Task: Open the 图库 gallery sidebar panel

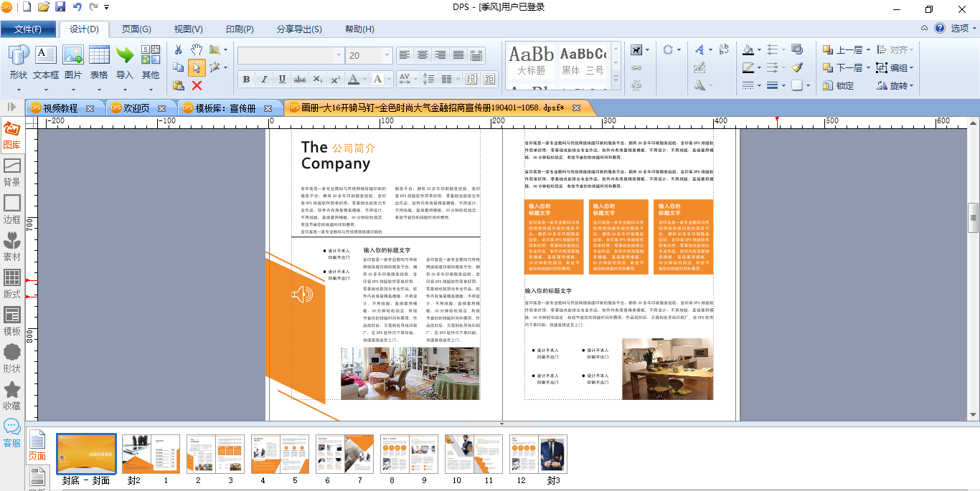Action: pyautogui.click(x=12, y=136)
